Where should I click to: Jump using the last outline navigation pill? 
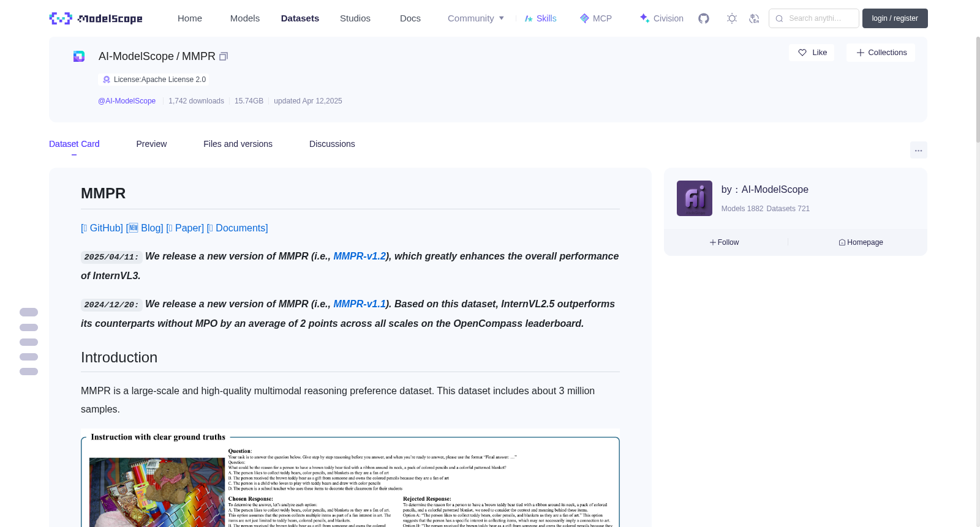29,372
